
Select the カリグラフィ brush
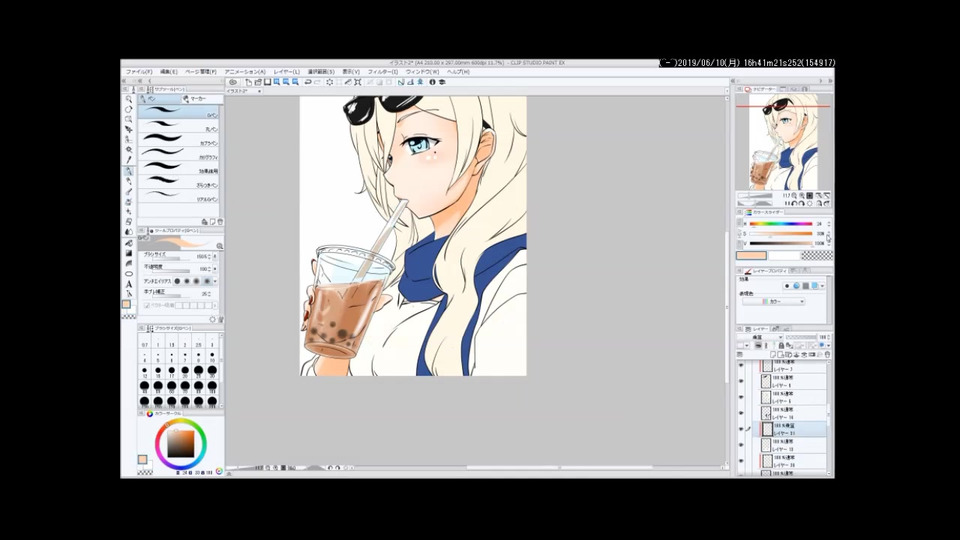tap(178, 154)
